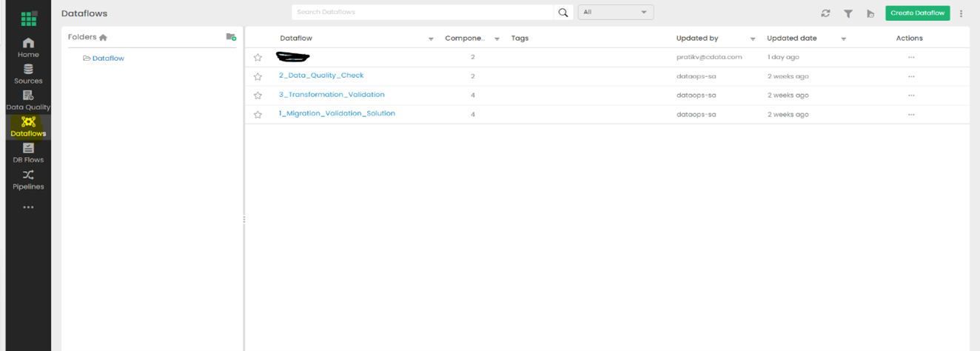Open the Dataflow column header dropdown arrow
The image size is (980, 351).
coord(431,39)
